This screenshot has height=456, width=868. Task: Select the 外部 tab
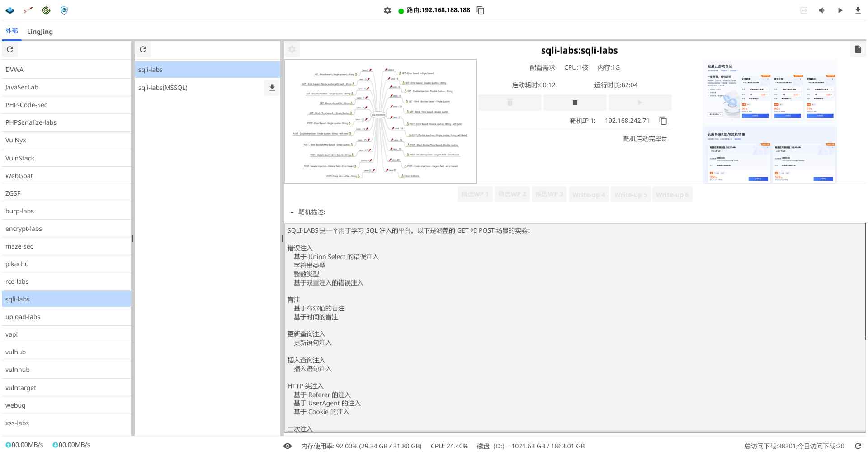click(12, 31)
